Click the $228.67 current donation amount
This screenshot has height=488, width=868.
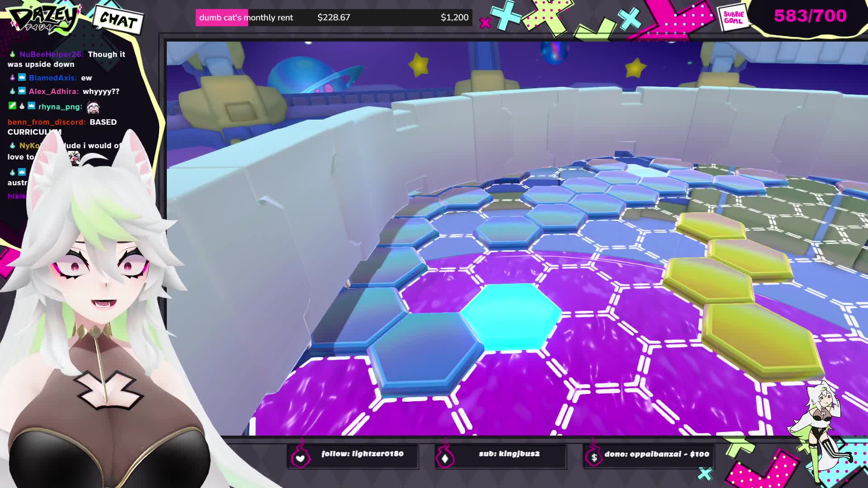[334, 18]
